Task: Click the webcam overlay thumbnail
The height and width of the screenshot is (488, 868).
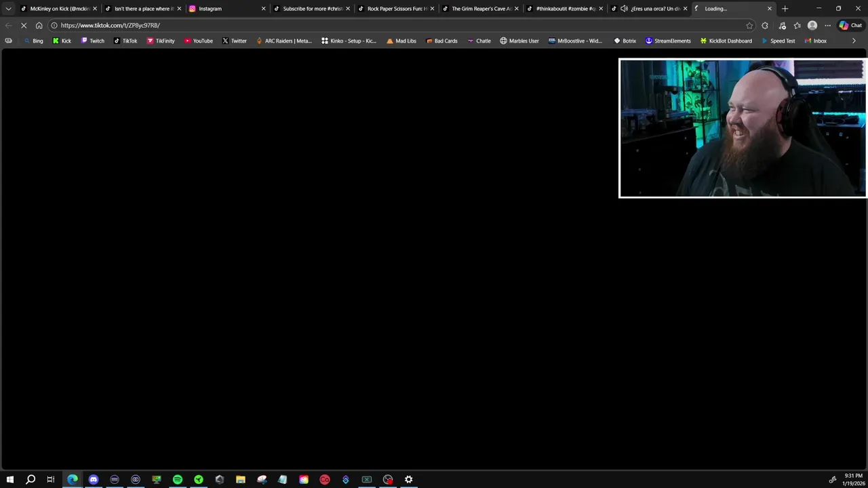Action: 743,128
